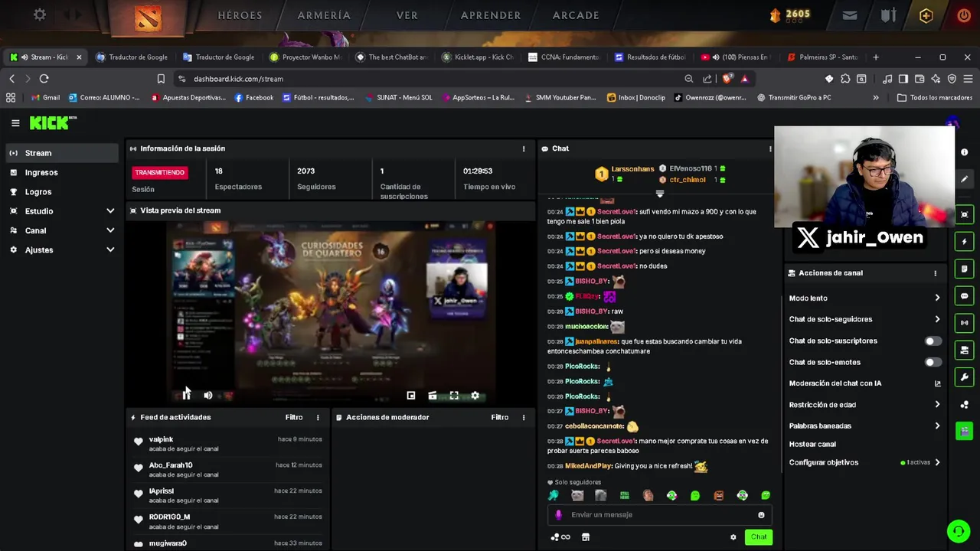Click the wrench icon on right sidebar
This screenshot has width=980, height=551.
pyautogui.click(x=965, y=377)
